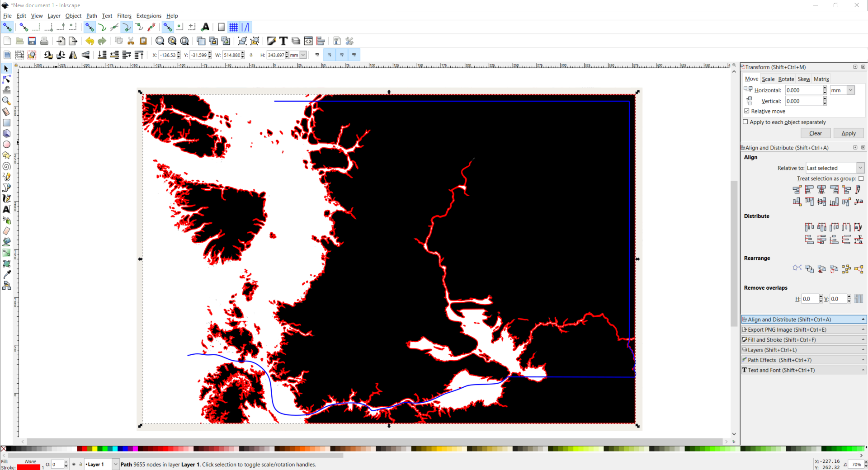The width and height of the screenshot is (868, 470).
Task: Pick the Calligraphy brush tool
Action: pos(6,198)
